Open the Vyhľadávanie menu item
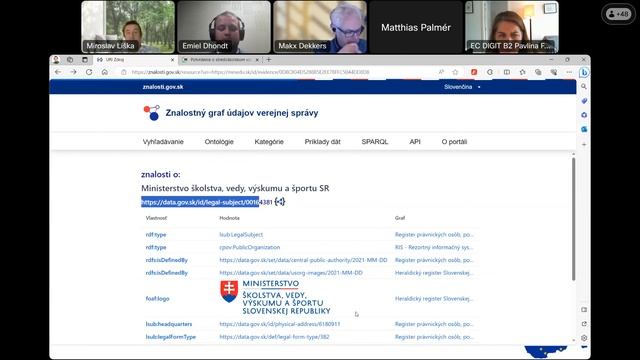This screenshot has height=360, width=640. [x=163, y=142]
